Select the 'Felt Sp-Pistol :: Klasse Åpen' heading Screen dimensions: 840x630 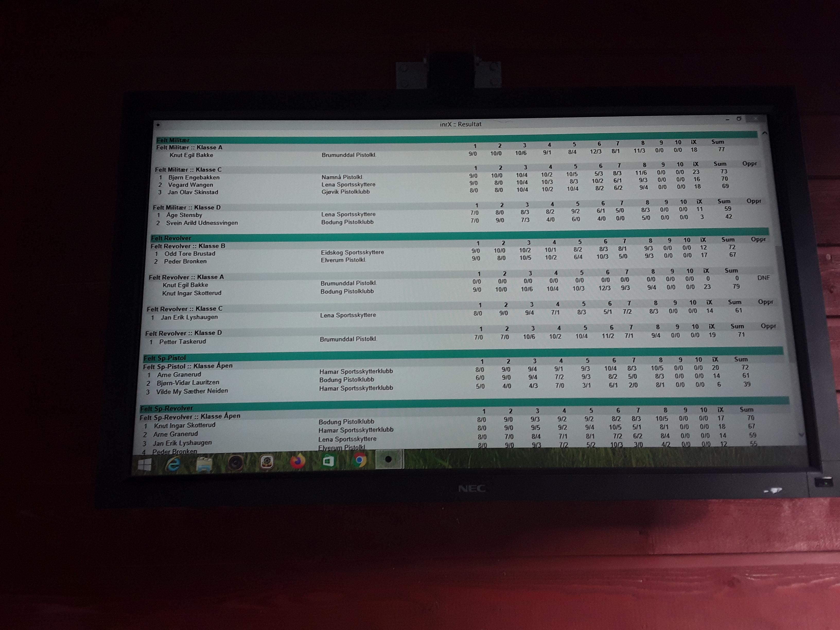pos(188,366)
